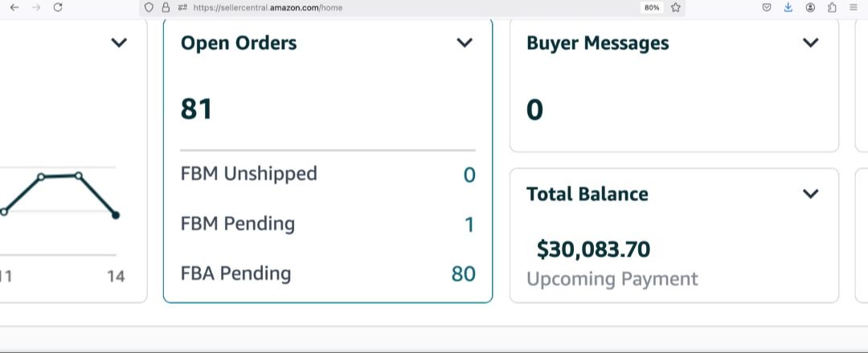868x353 pixels.
Task: Expand the Total Balance chevron
Action: [x=811, y=194]
